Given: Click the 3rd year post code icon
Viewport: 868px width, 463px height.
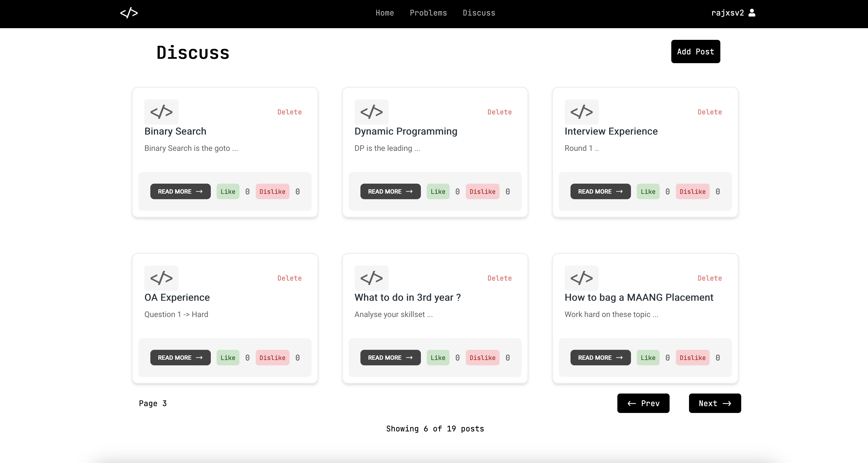Looking at the screenshot, I should [x=371, y=278].
